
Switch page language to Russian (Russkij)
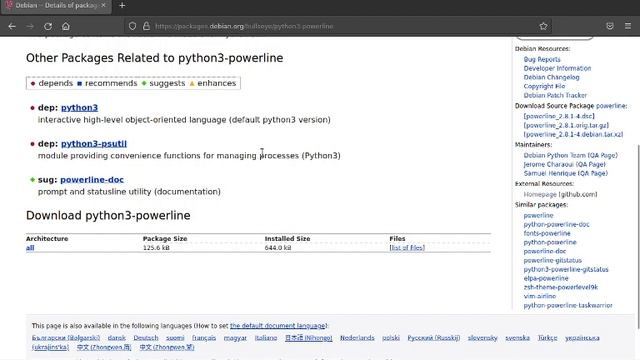tap(433, 338)
